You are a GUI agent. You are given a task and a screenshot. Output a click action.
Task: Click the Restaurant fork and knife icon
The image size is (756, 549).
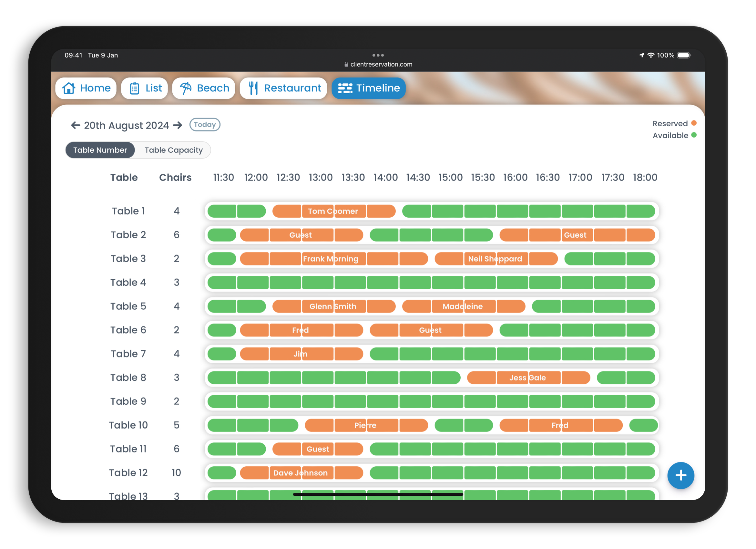[x=253, y=88]
